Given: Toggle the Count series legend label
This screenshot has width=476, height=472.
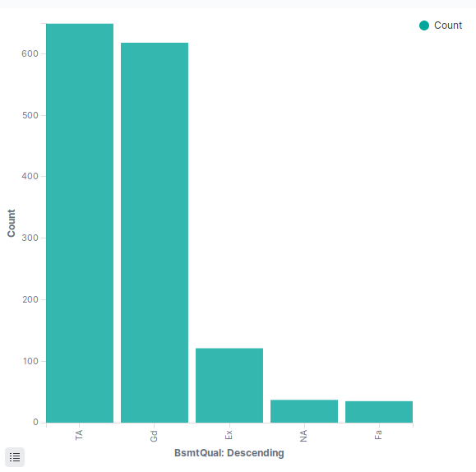Looking at the screenshot, I should click(448, 25).
